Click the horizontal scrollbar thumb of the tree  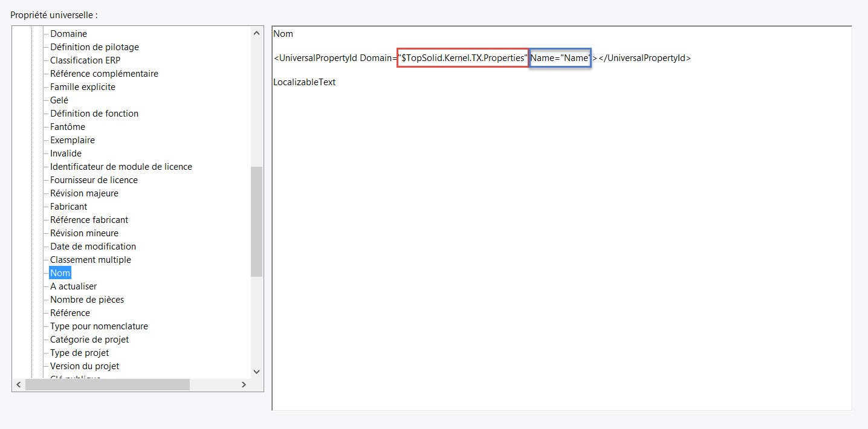[108, 384]
